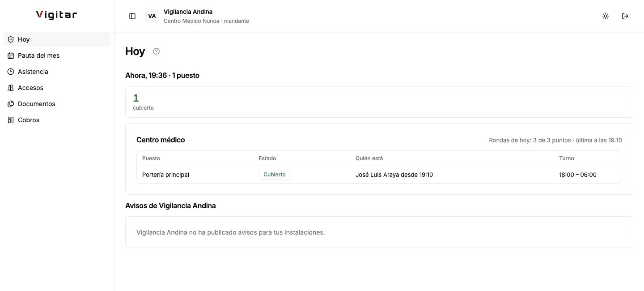Open the Documentos section
Screen dimensions: 644x291
tap(57, 104)
